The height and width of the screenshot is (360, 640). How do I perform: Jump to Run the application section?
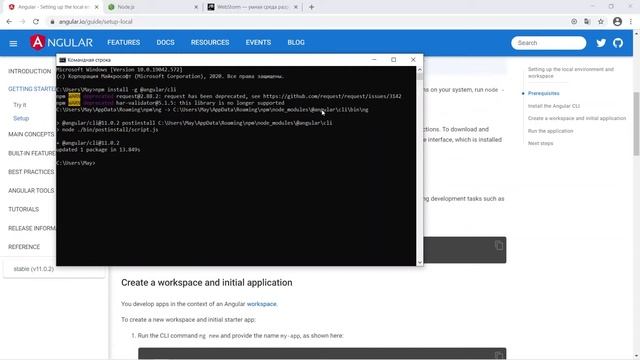pos(550,131)
